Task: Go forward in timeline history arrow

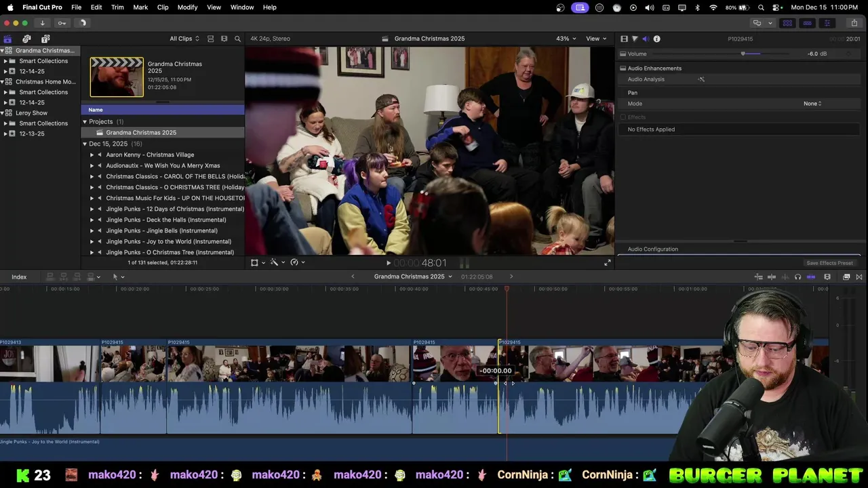Action: (x=511, y=277)
